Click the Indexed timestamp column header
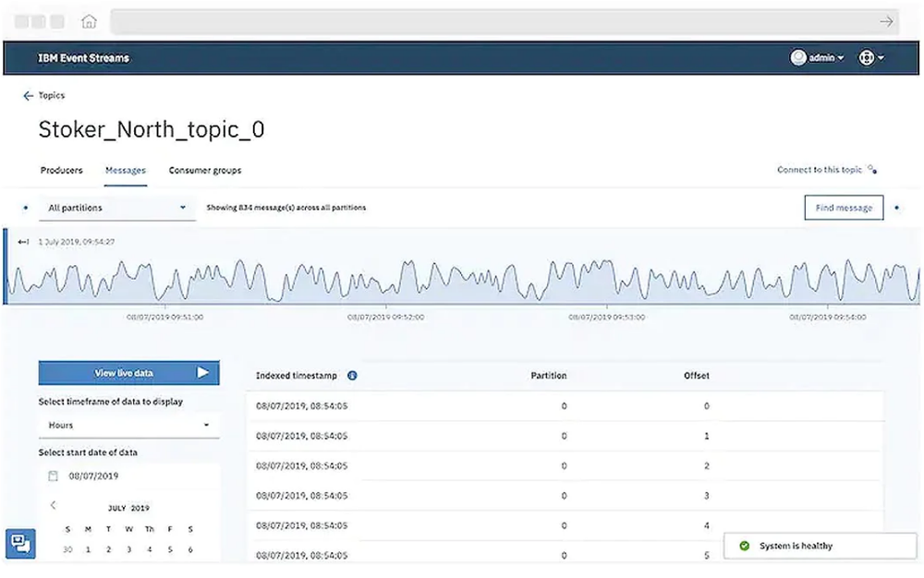 coord(297,376)
